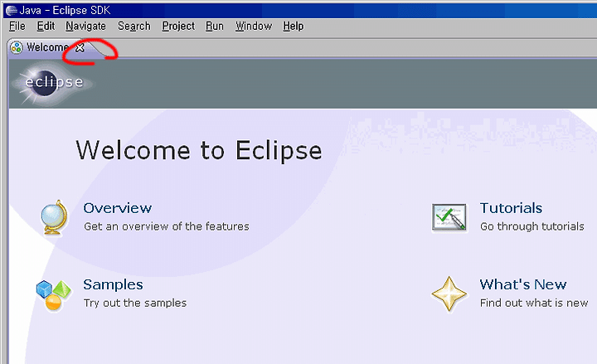
Task: Click the Welcome tab's small icon
Action: [17, 47]
